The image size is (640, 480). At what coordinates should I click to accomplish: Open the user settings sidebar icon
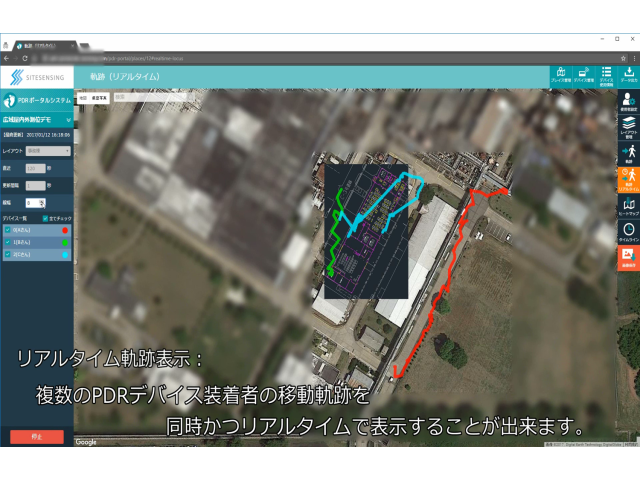coord(628,101)
